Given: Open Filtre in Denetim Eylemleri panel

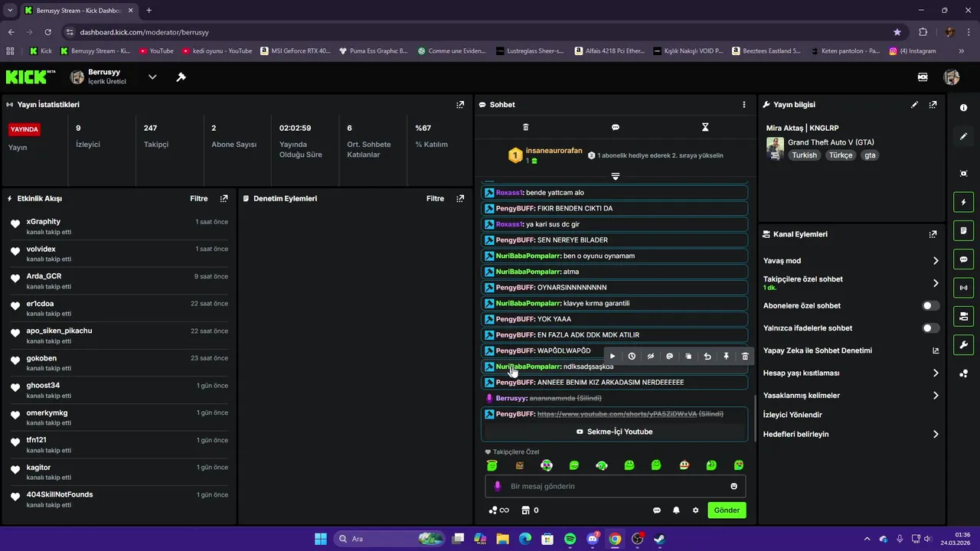Looking at the screenshot, I should (435, 198).
